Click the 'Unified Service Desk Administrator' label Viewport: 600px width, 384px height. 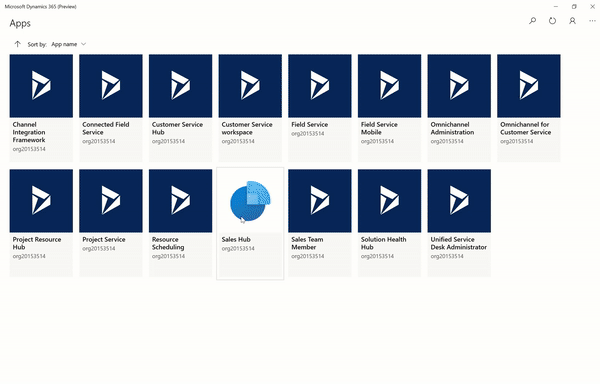tap(459, 243)
